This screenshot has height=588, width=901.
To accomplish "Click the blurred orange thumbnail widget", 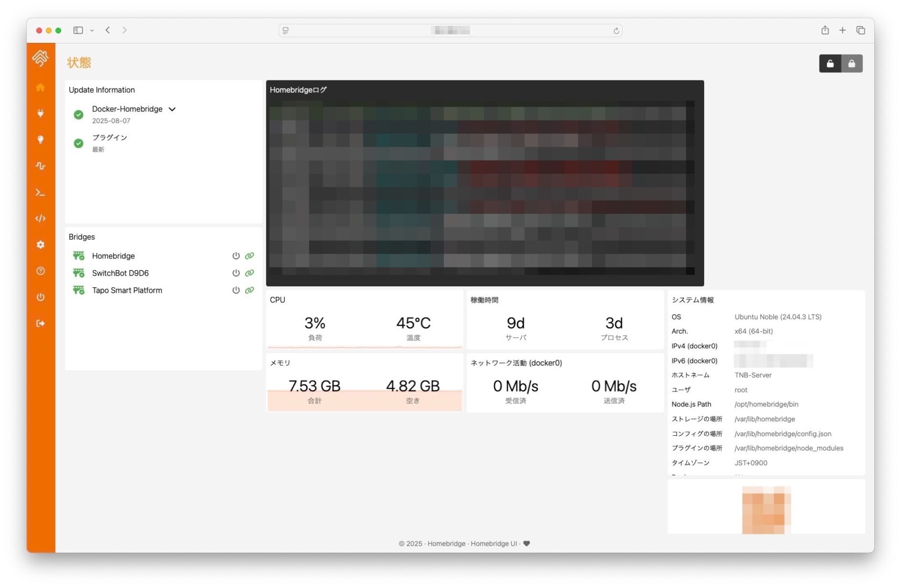I will [x=766, y=510].
